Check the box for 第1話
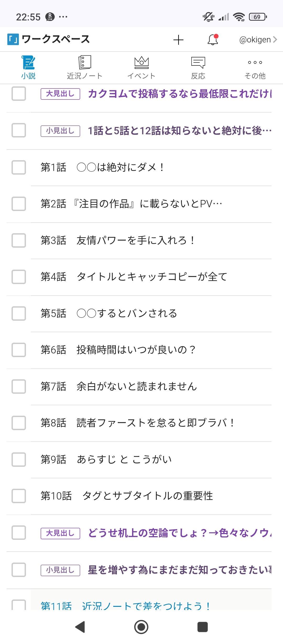This screenshot has height=644, width=283. coord(19,168)
